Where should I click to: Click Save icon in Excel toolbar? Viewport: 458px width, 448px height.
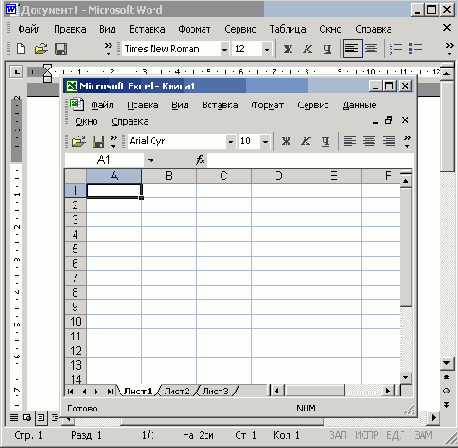(x=98, y=141)
